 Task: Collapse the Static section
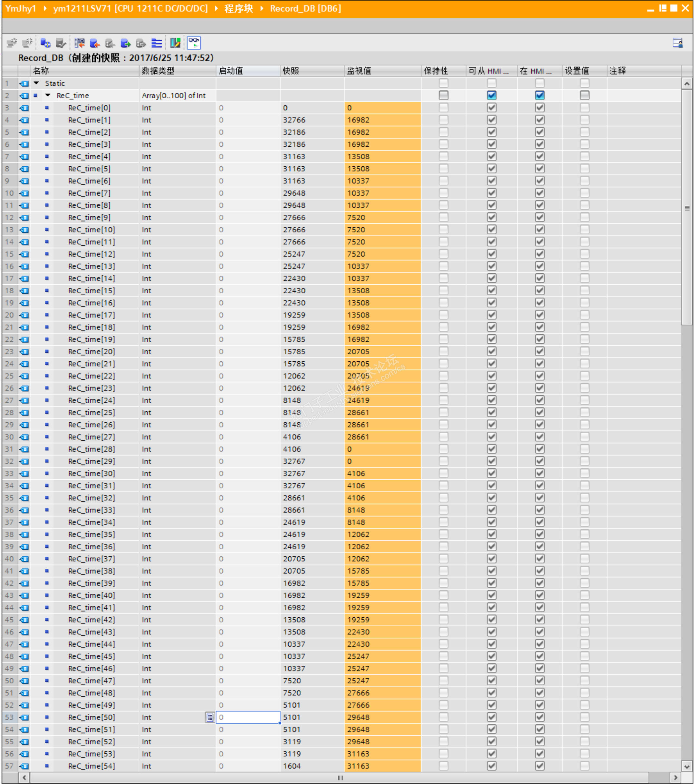(x=36, y=83)
